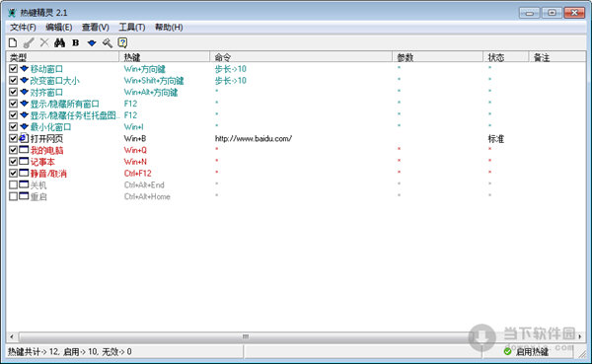
Task: Click the 热键精灵 title bar app icon
Action: tap(12, 13)
